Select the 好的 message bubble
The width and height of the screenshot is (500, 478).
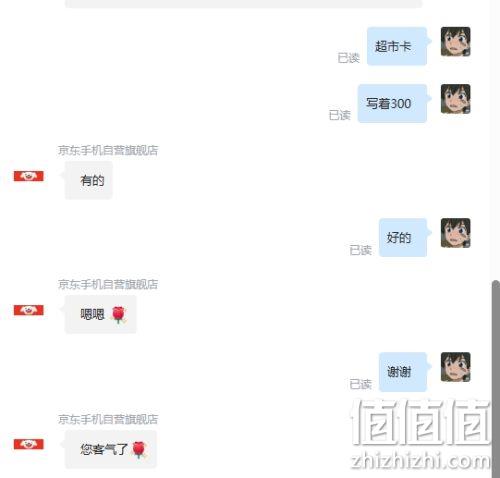pos(403,237)
